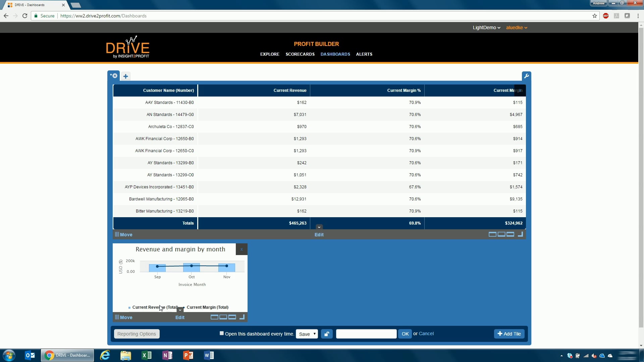Open the aluedke user menu
The height and width of the screenshot is (362, 644).
(516, 27)
